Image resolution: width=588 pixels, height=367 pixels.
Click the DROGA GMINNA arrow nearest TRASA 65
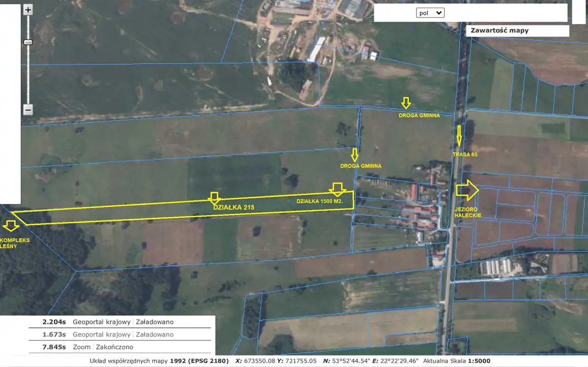click(x=406, y=103)
